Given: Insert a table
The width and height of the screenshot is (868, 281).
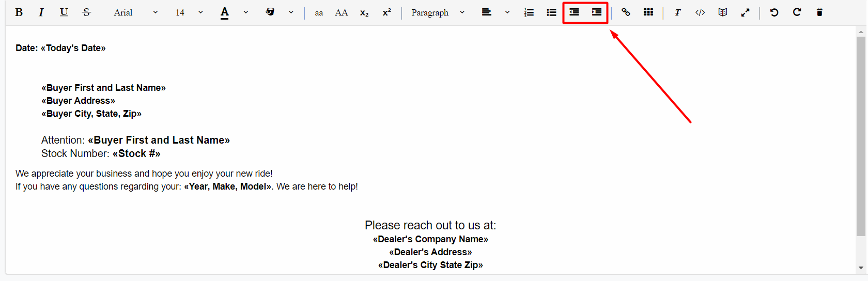Looking at the screenshot, I should click(x=648, y=12).
